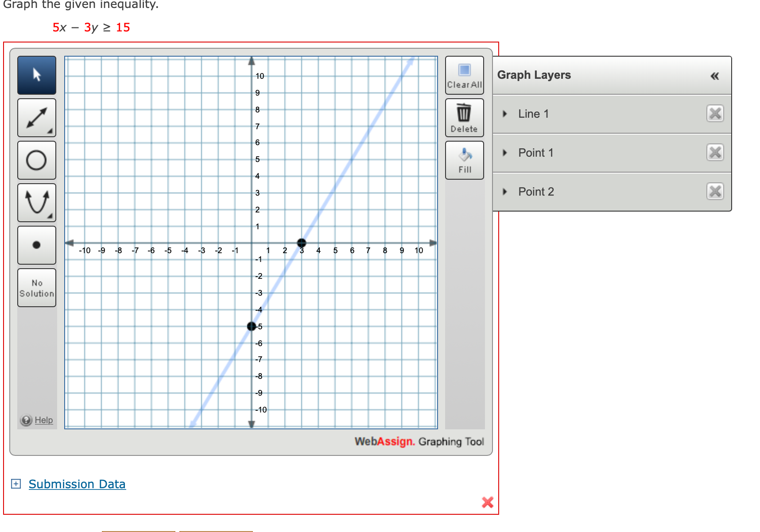Expand Point 1 layer details

[504, 152]
